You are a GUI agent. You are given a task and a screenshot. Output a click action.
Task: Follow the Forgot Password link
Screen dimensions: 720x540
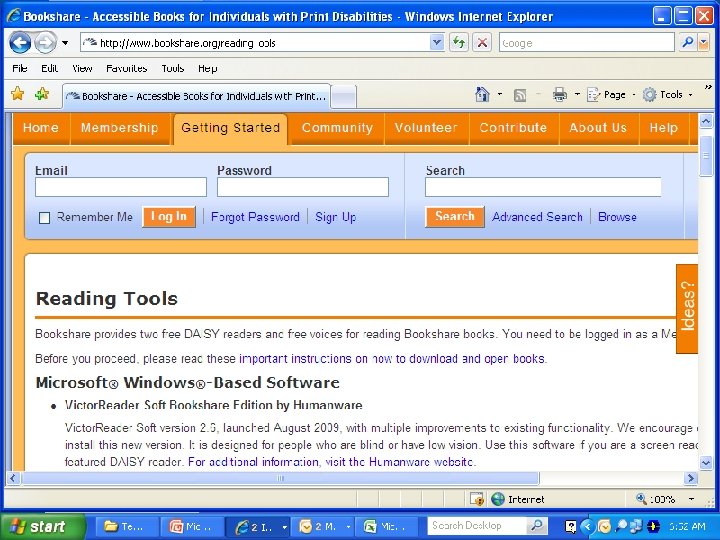point(255,217)
